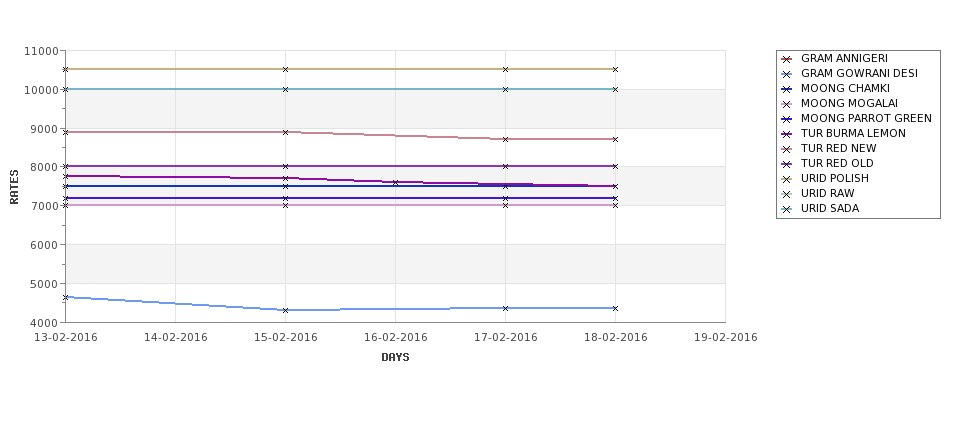Click the MOONG MOGALAI legend marker
Screen dimensions: 975x429
point(787,104)
